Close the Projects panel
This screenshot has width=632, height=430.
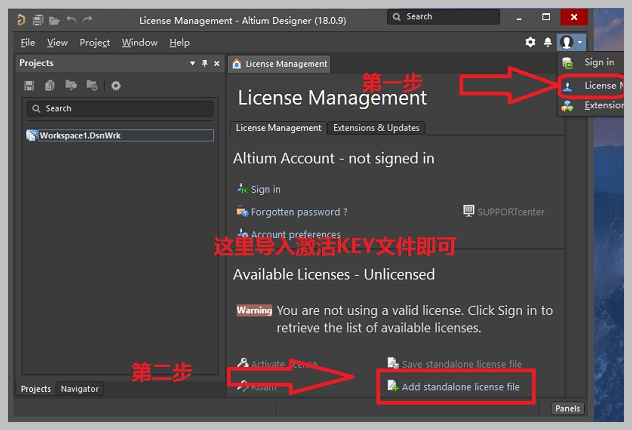pyautogui.click(x=217, y=63)
